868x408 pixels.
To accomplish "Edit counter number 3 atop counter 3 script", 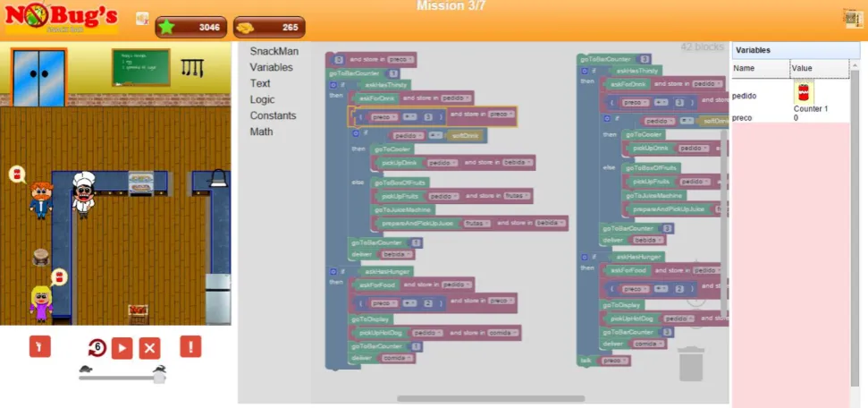I will 644,59.
